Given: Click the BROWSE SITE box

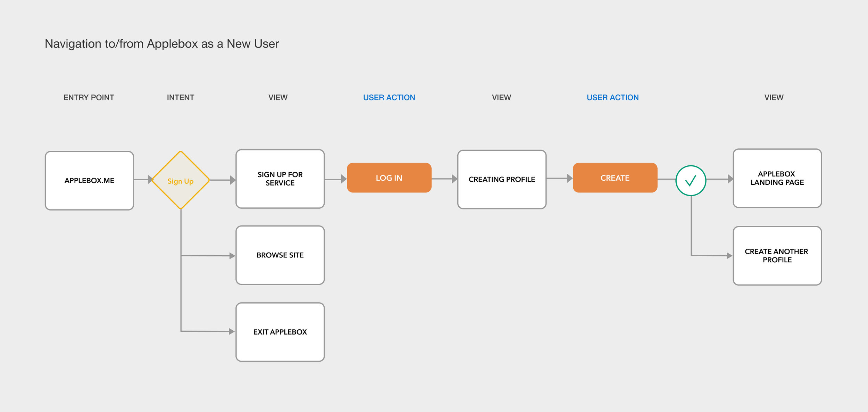Looking at the screenshot, I should click(x=280, y=255).
